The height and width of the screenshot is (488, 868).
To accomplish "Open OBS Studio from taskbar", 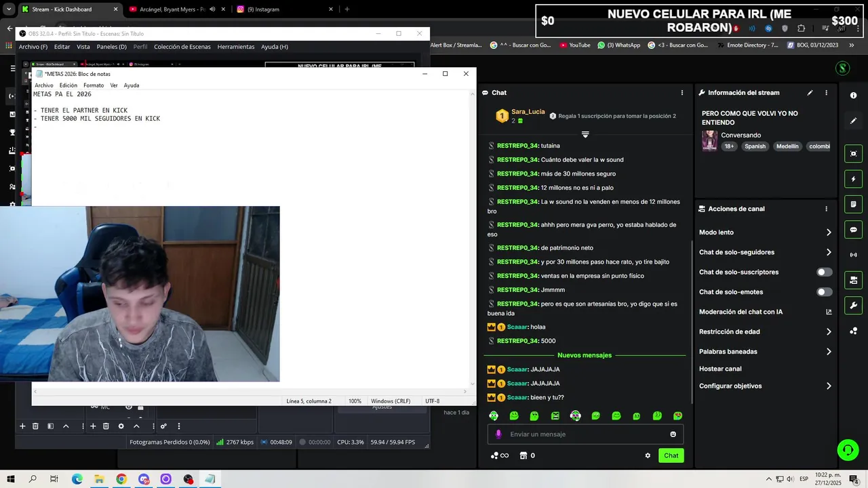I will (x=188, y=479).
